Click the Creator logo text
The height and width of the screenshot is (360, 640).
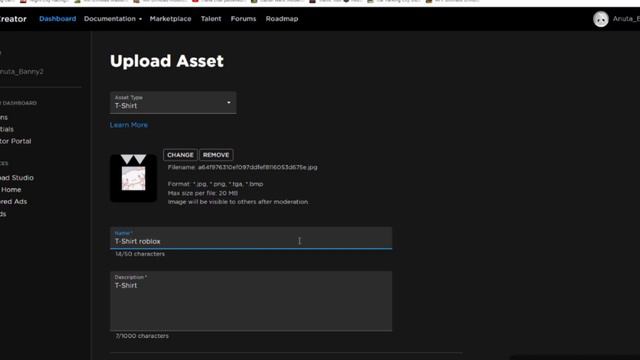(13, 19)
